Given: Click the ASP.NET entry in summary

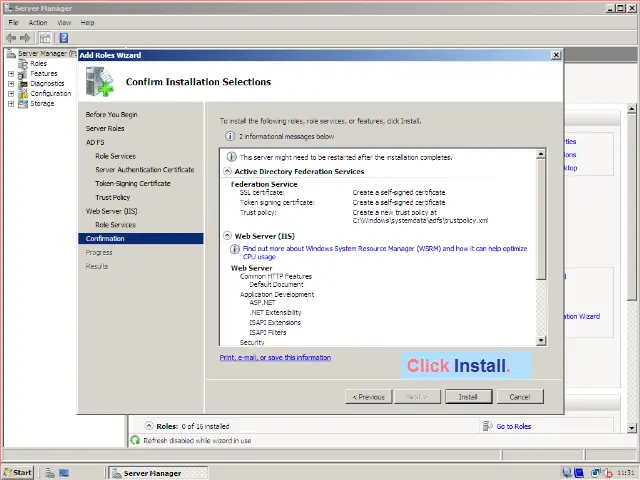Looking at the screenshot, I should pos(262,302).
